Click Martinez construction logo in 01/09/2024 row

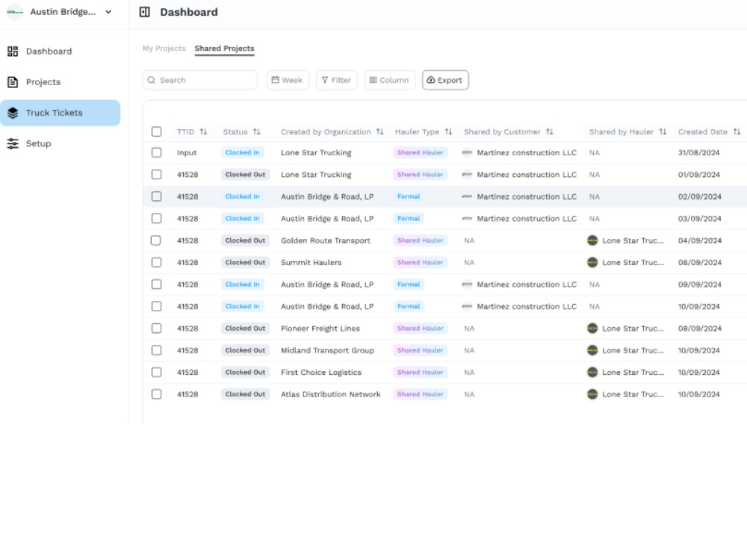coord(467,175)
